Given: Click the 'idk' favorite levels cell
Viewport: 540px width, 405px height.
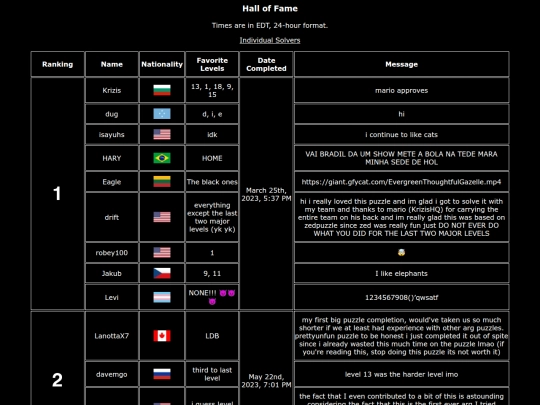Looking at the screenshot, I should tap(212, 135).
